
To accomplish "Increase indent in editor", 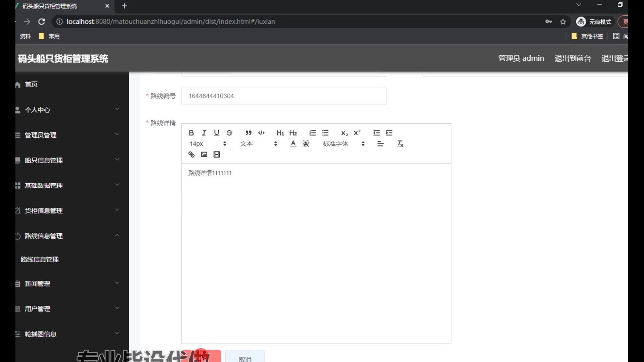I will [x=389, y=133].
